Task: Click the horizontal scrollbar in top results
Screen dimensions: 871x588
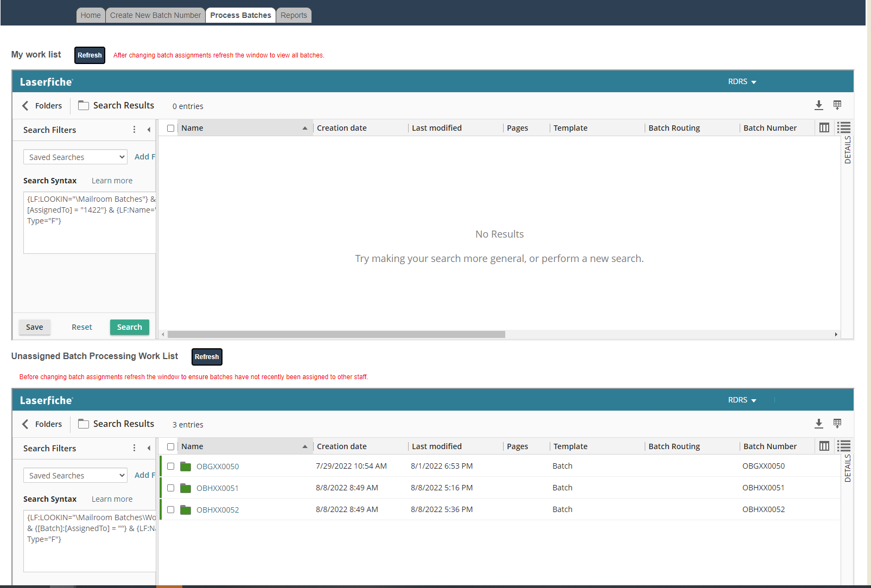Action: (x=336, y=335)
